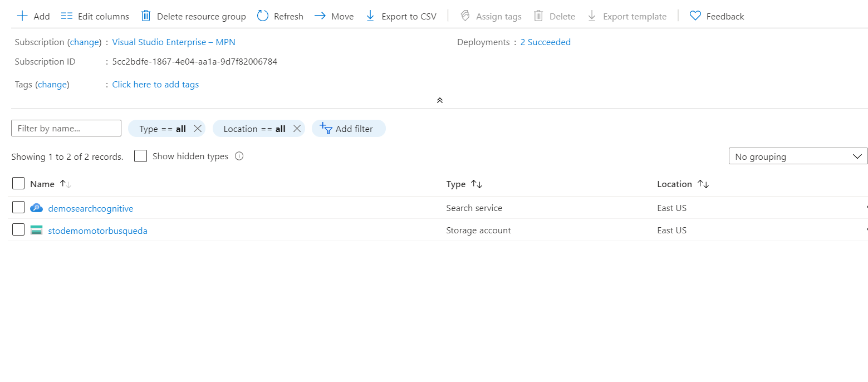Check the stodemomotorbusqueda row checkbox

[18, 230]
